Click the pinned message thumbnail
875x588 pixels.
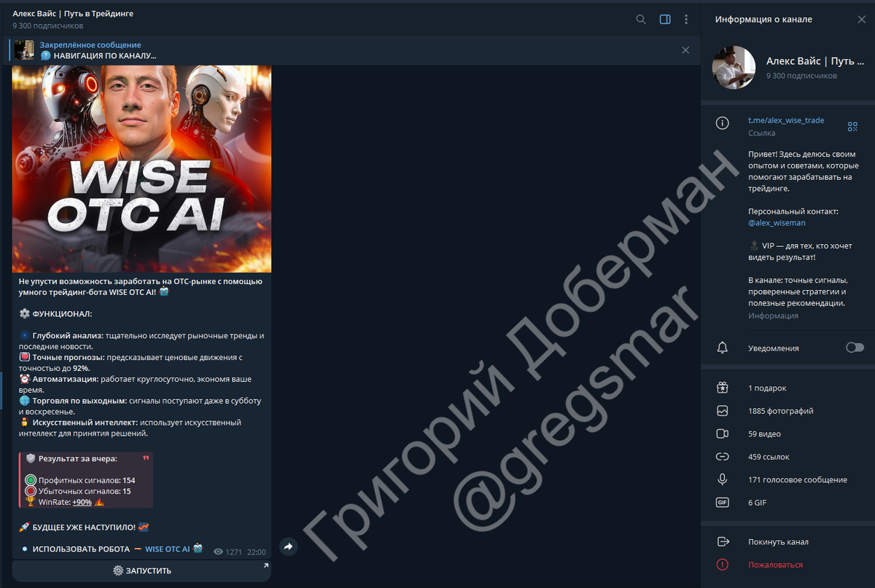pyautogui.click(x=24, y=50)
